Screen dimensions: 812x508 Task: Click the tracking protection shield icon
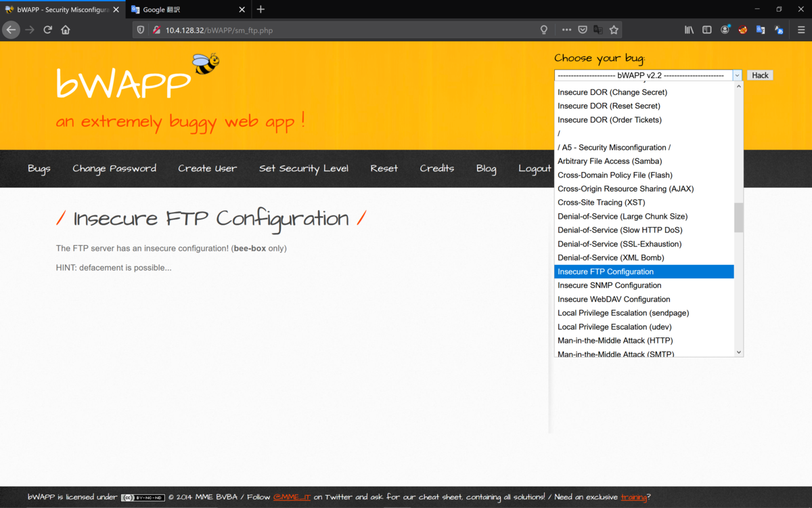tap(141, 30)
